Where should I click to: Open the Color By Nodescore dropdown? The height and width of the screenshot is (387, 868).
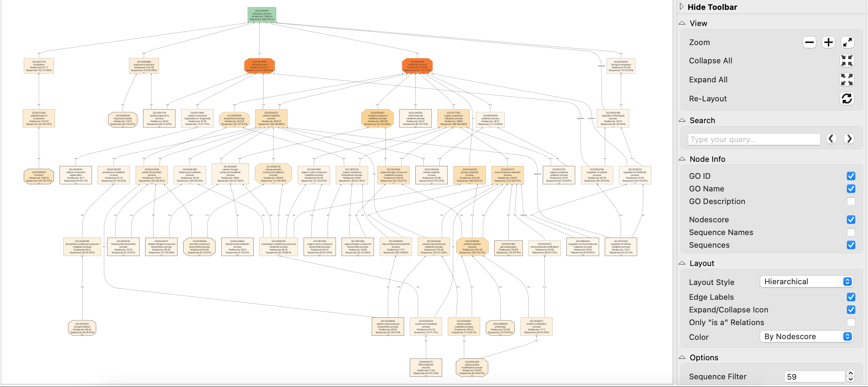click(x=806, y=336)
